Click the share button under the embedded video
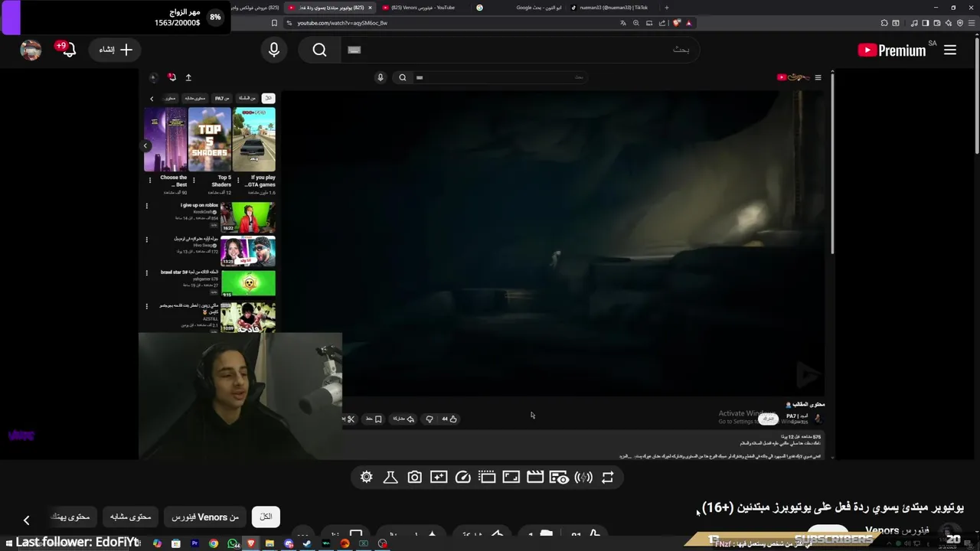 click(x=403, y=419)
